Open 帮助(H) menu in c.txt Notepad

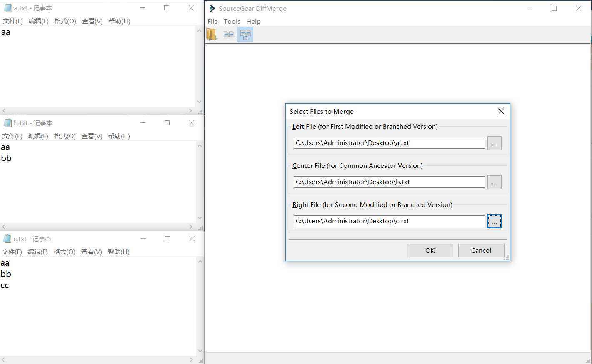click(118, 252)
